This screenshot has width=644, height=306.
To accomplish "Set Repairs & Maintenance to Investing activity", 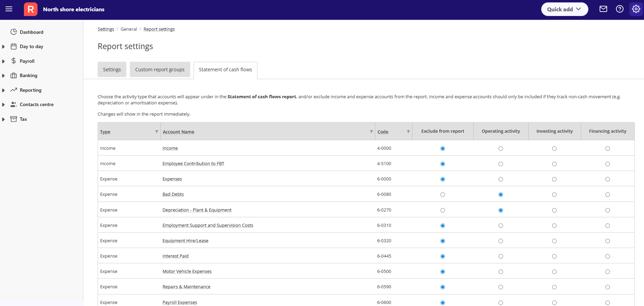I will click(x=554, y=287).
